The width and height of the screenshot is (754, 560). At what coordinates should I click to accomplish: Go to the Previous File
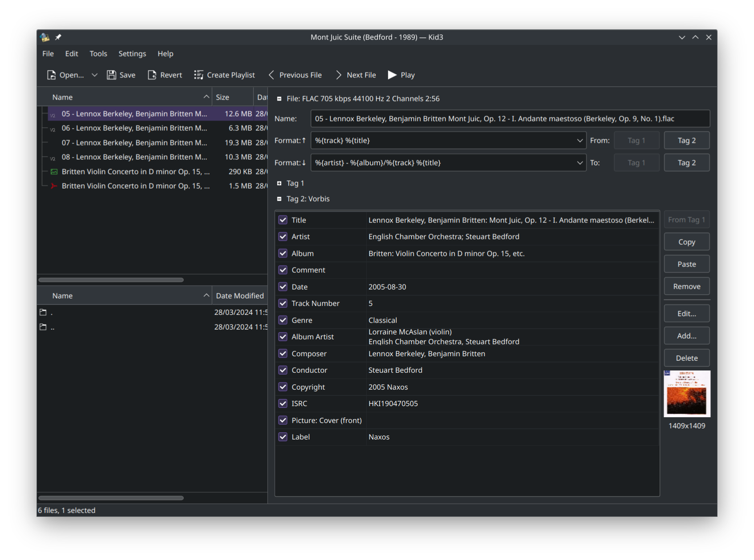(271, 75)
